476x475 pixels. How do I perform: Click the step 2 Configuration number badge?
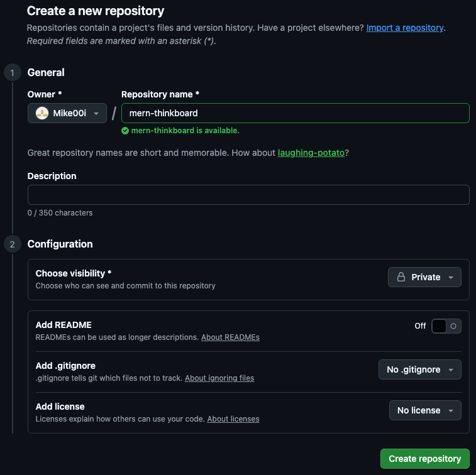[12, 244]
